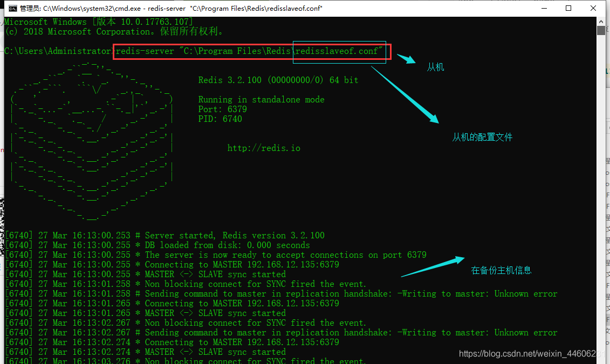610x364 pixels.
Task: Click the 'Server started, Redis version 3.2.100' log line
Action: click(165, 236)
